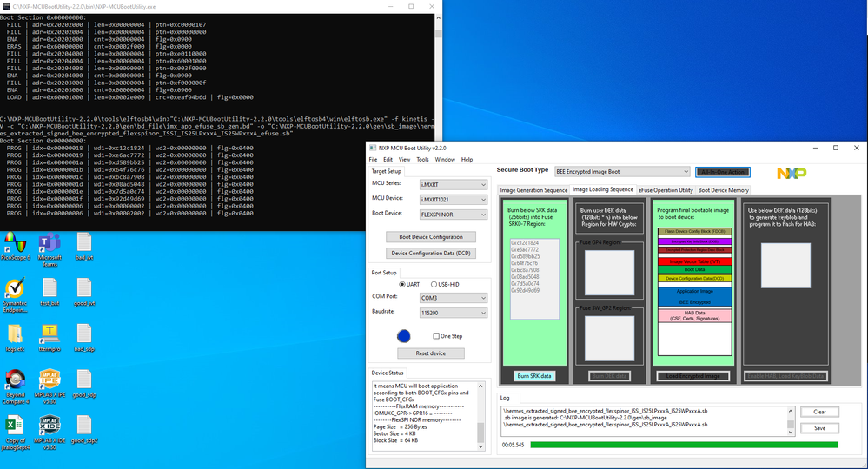868x469 pixels.
Task: Open the View menu
Action: click(405, 159)
